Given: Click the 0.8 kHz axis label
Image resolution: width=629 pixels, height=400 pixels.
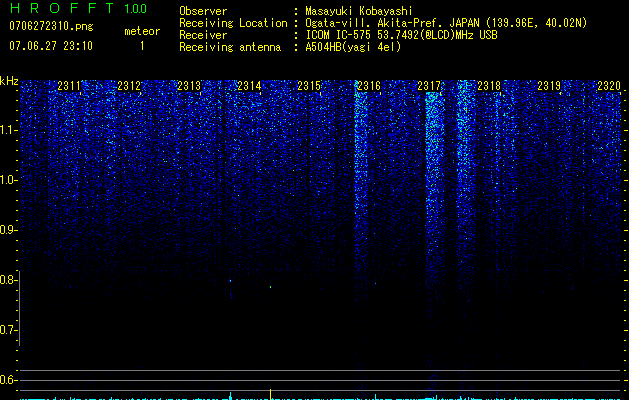Looking at the screenshot, I should (x=8, y=280).
